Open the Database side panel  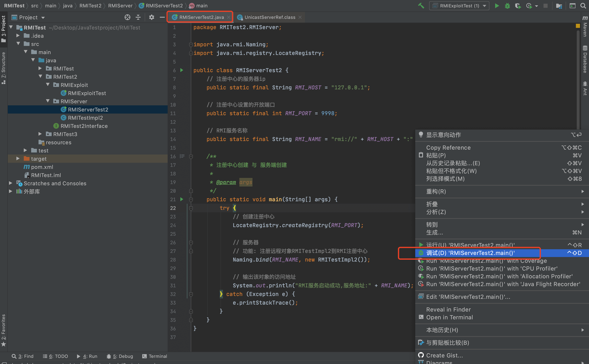coord(585,59)
